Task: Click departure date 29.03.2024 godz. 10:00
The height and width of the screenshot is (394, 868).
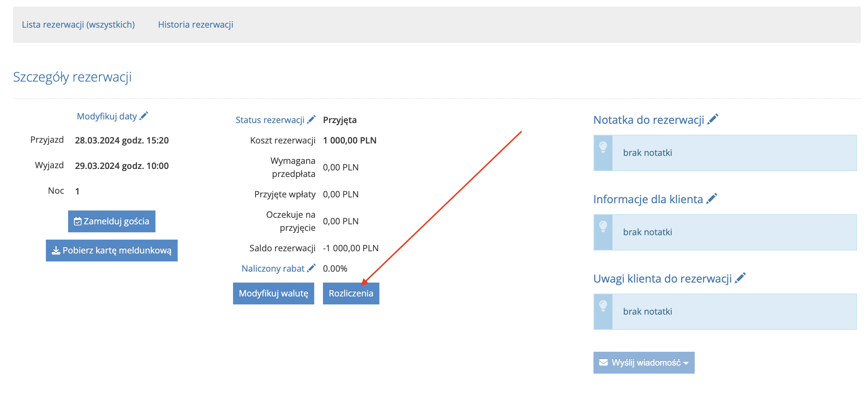Action: 122,166
